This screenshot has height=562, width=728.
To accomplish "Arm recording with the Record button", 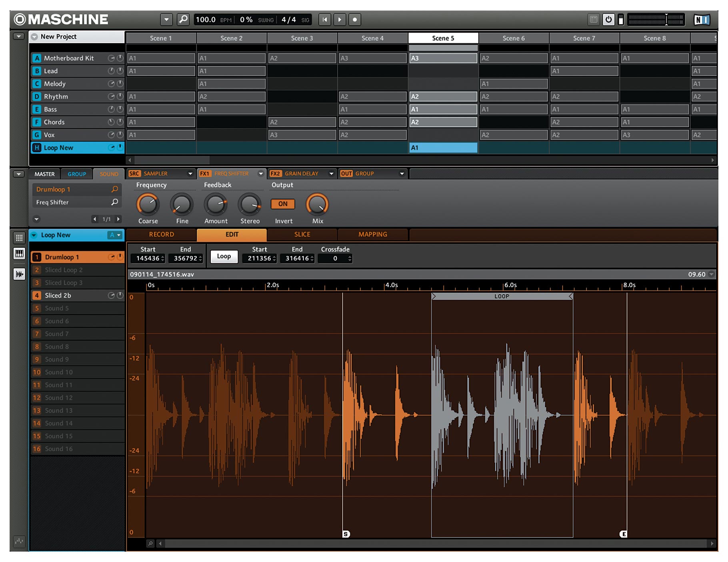I will pyautogui.click(x=355, y=19).
